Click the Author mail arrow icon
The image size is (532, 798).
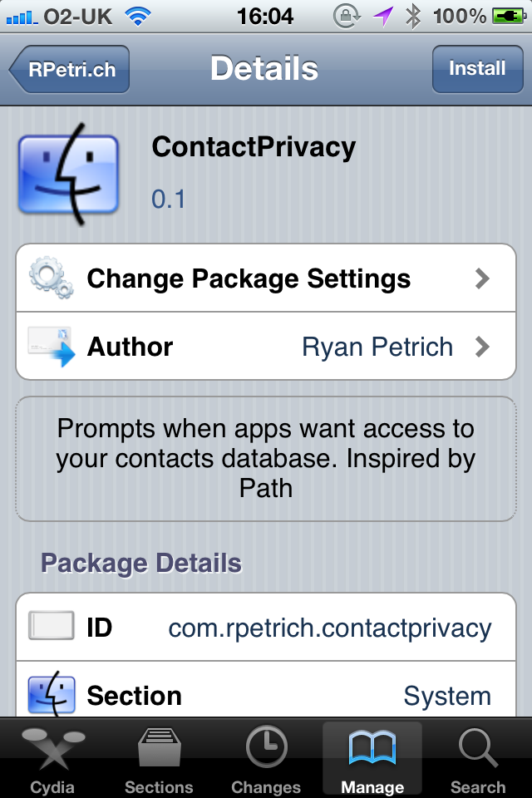51,347
